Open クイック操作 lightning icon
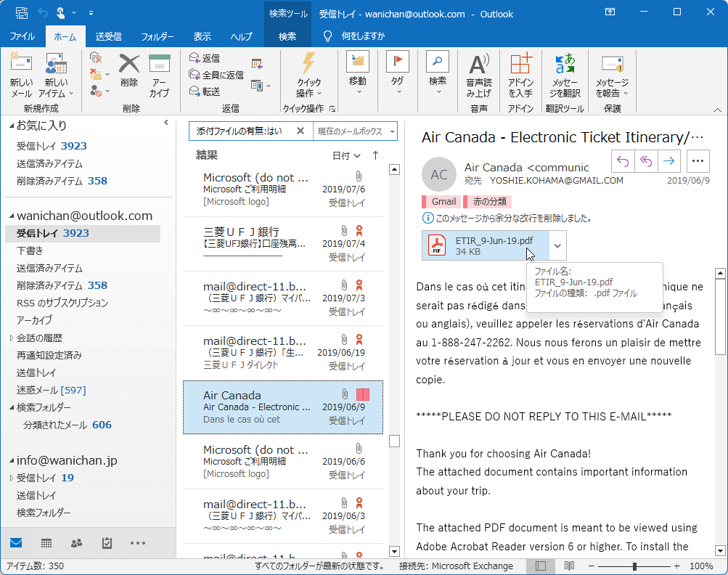This screenshot has height=575, width=728. click(308, 74)
